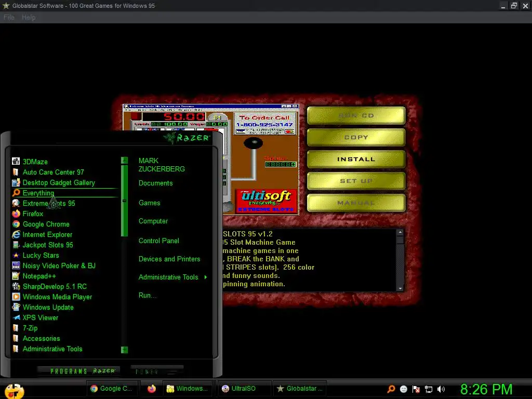Click Administrative Tools folder icon in programs list
Image resolution: width=532 pixels, height=399 pixels.
click(x=16, y=349)
